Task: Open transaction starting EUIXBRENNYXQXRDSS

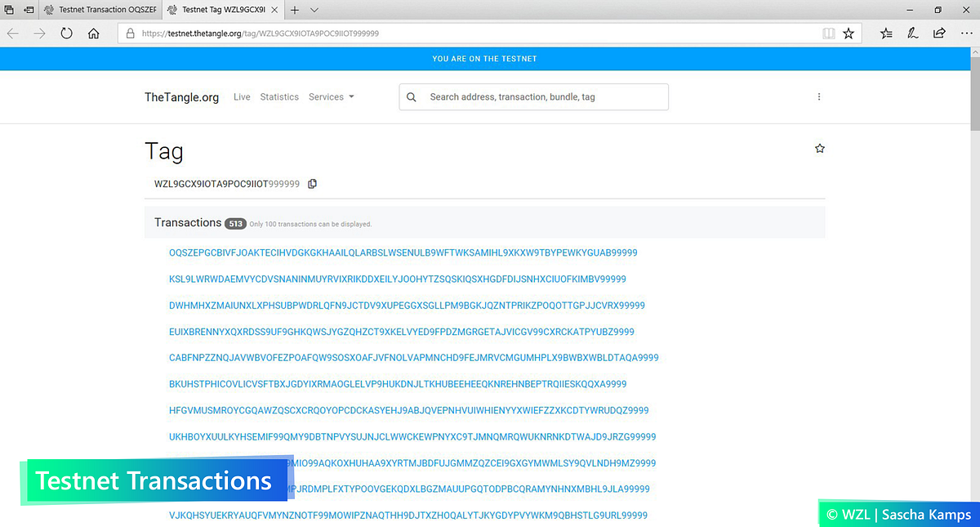Action: (x=402, y=332)
